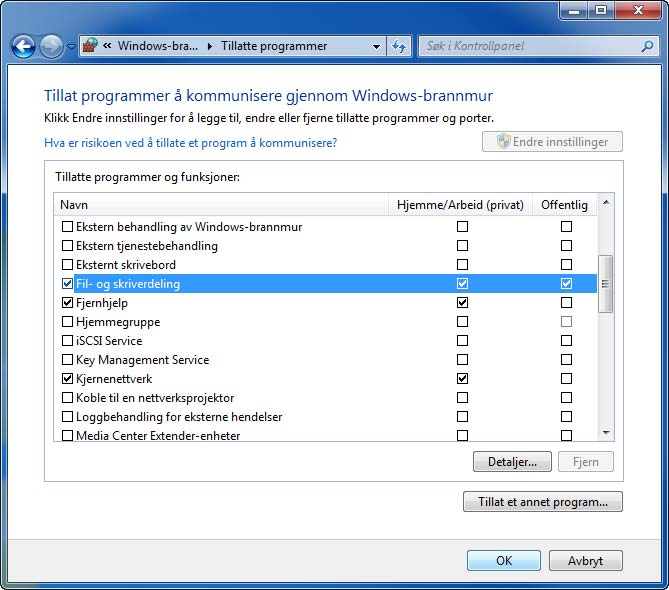Select Tillatte programmer breadcrumb segment
Screen dimensions: 669x590
[274, 46]
